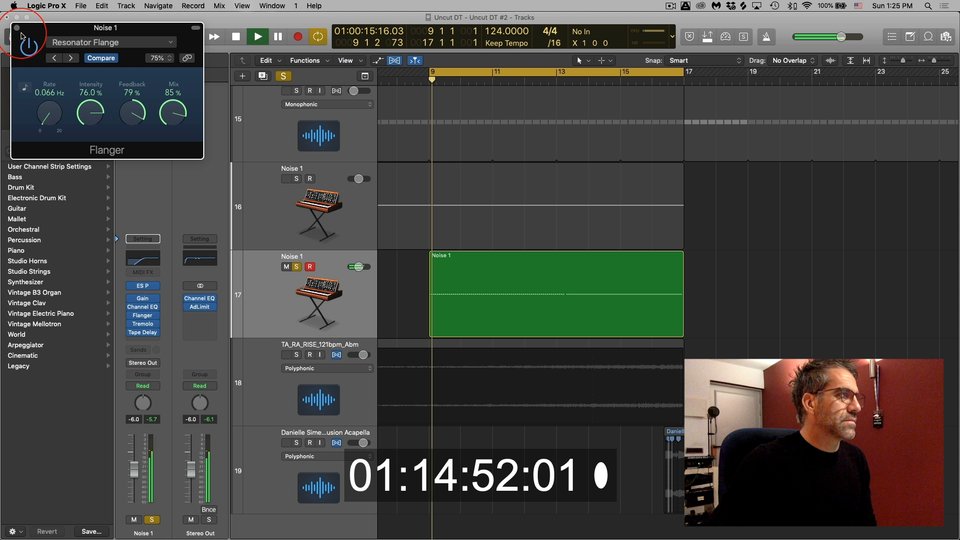
Task: Click the AdLimit plugin on Stereo Out
Action: (200, 307)
